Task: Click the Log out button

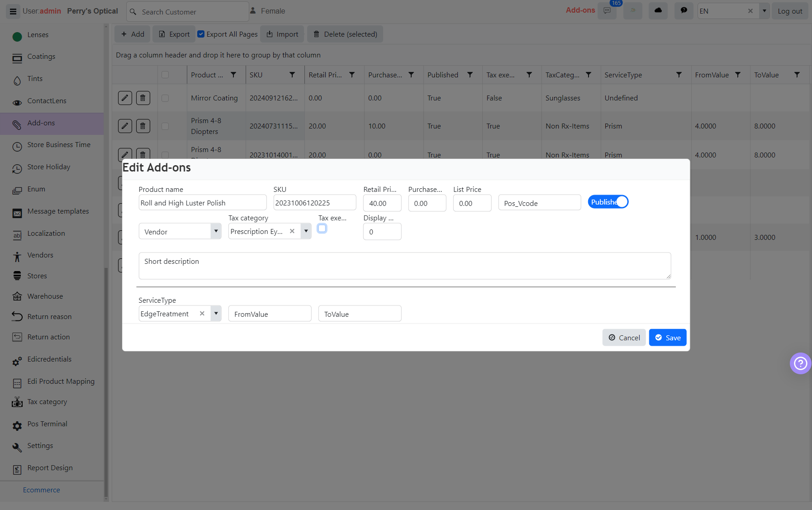Action: pos(790,11)
